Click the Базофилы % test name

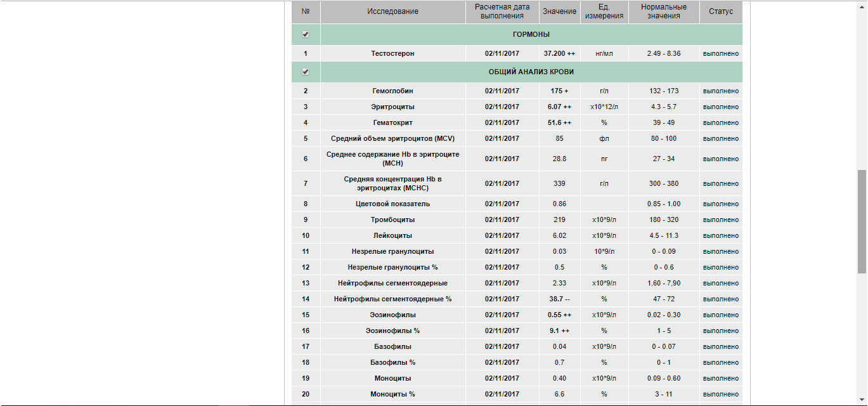392,363
